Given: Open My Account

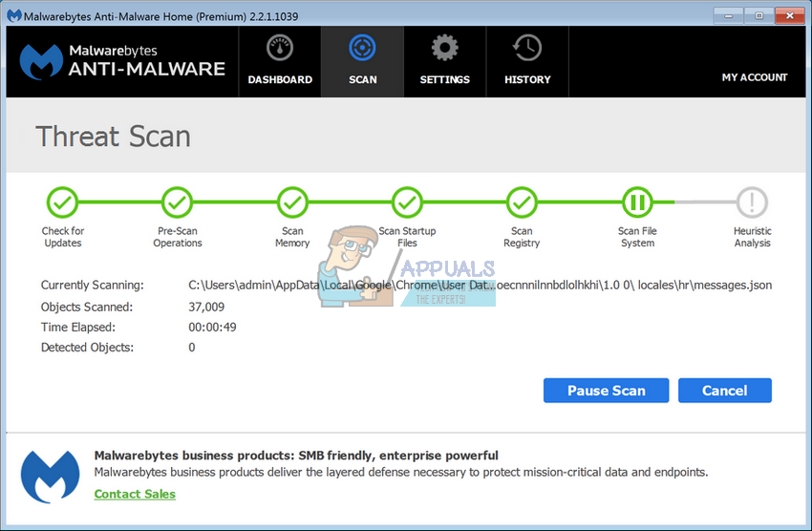Looking at the screenshot, I should coord(755,77).
